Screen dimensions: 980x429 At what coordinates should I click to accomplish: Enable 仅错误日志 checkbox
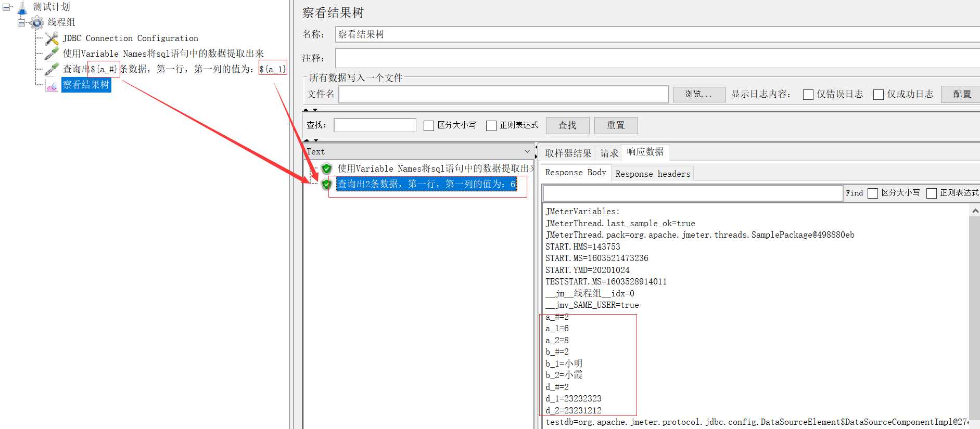coord(808,95)
